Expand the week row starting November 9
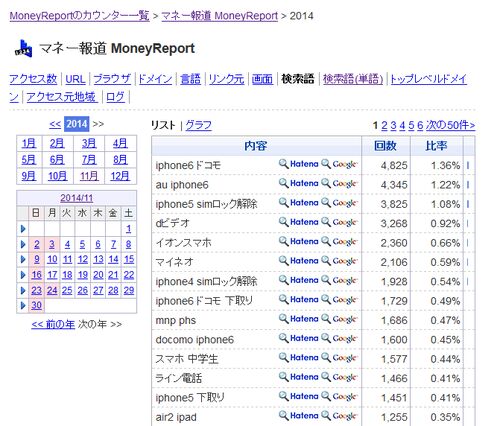The height and width of the screenshot is (426, 500). pyautogui.click(x=23, y=259)
